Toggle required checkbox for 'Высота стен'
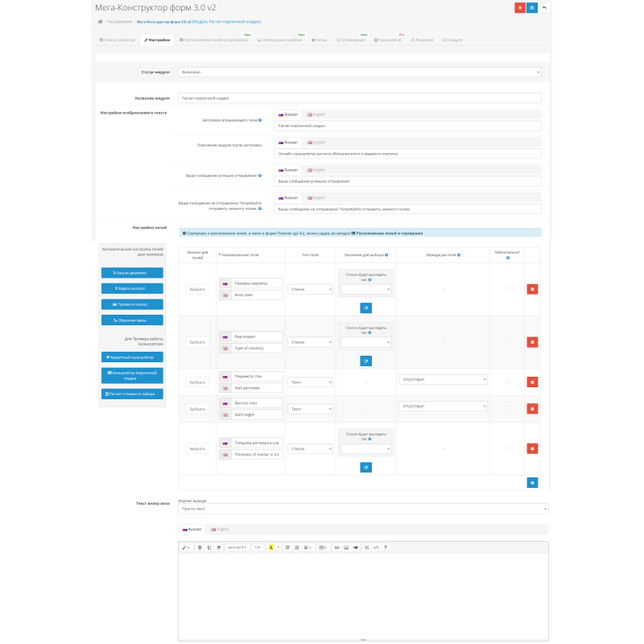The width and height of the screenshot is (644, 644). click(508, 408)
